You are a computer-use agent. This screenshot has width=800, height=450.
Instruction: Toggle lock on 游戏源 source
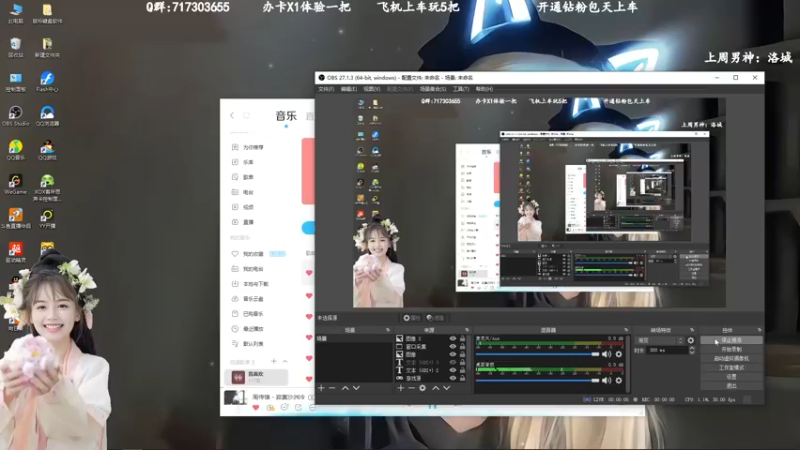pos(463,378)
